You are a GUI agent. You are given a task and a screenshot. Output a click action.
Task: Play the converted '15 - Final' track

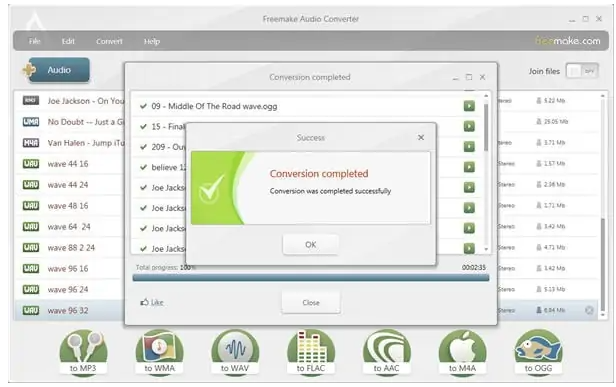469,126
